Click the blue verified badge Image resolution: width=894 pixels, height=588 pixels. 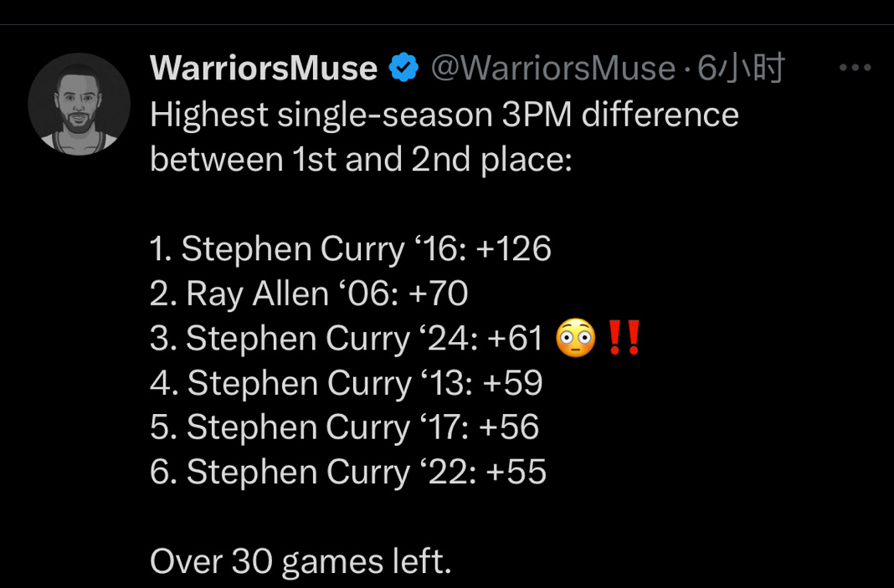coord(404,69)
